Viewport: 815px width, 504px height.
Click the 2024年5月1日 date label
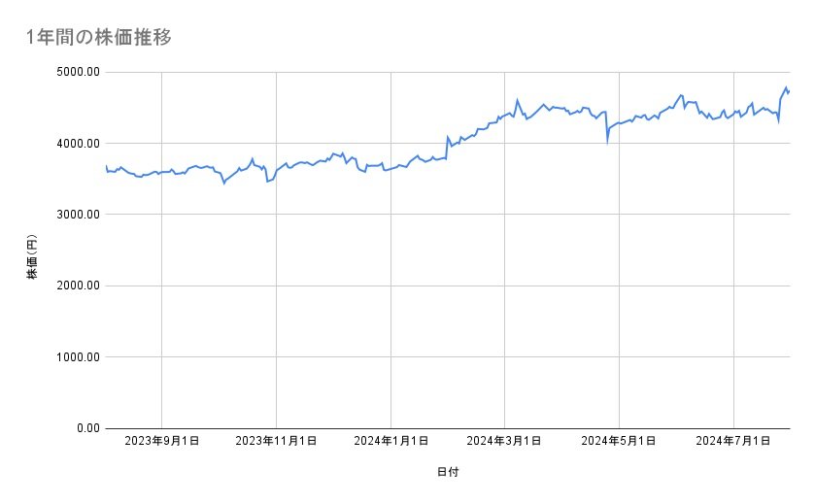pos(619,442)
